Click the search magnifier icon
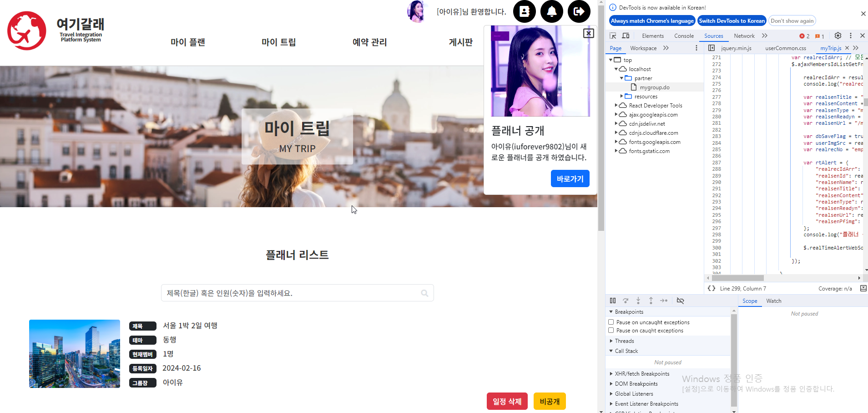868x413 pixels. [424, 293]
